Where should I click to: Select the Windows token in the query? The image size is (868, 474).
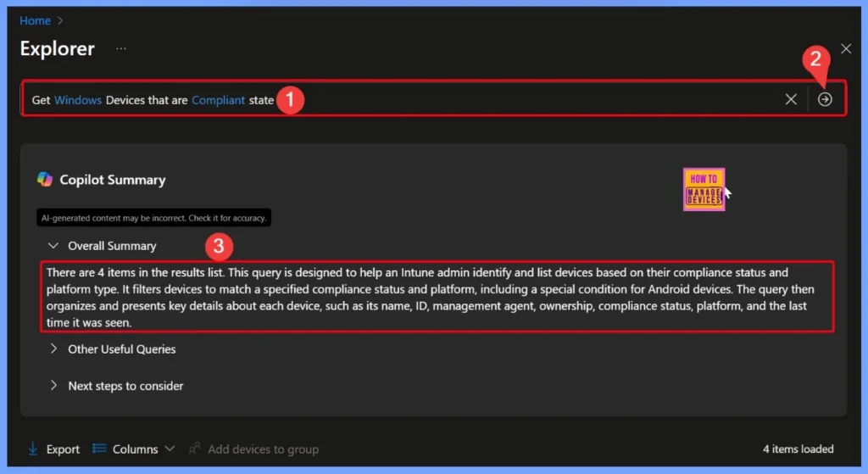77,100
